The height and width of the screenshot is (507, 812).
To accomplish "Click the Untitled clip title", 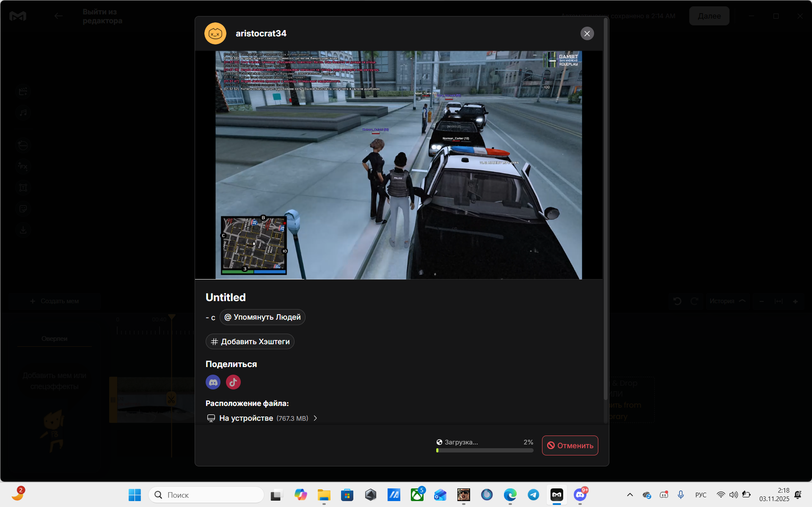I will (x=226, y=297).
